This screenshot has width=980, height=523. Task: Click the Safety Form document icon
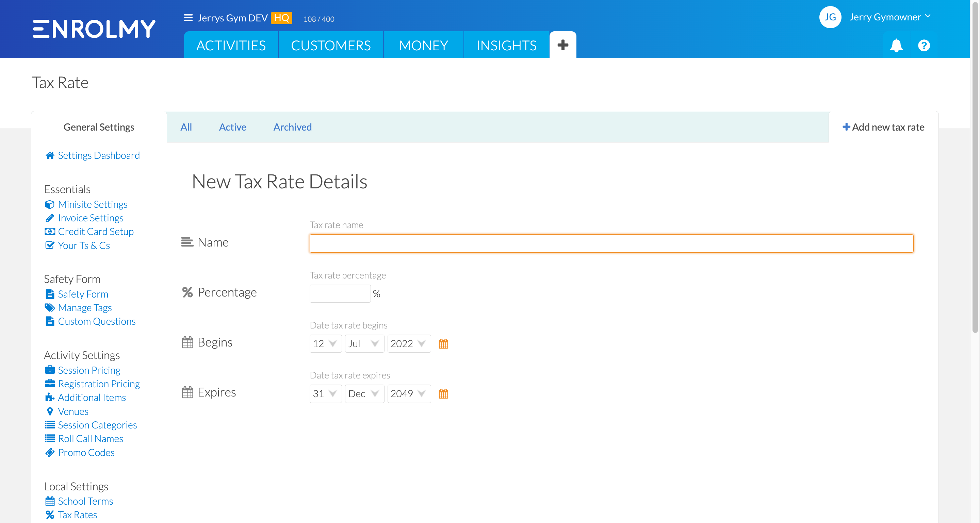(50, 294)
